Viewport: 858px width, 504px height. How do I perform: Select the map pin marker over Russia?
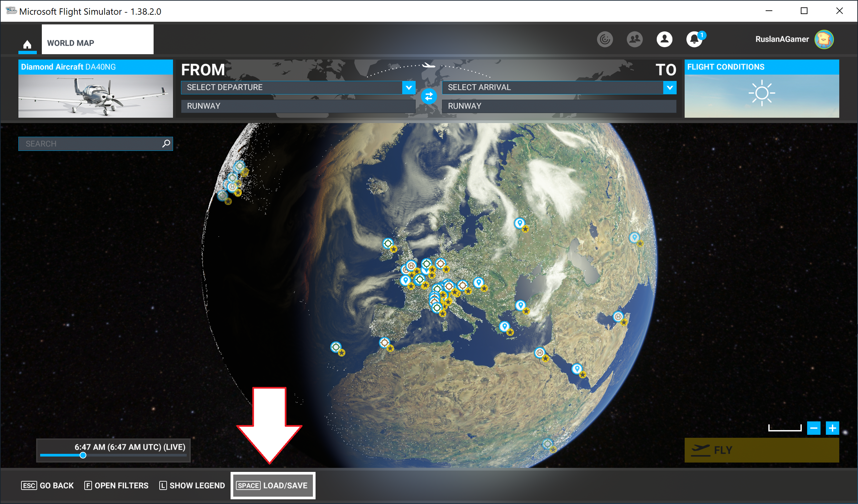coord(519,223)
